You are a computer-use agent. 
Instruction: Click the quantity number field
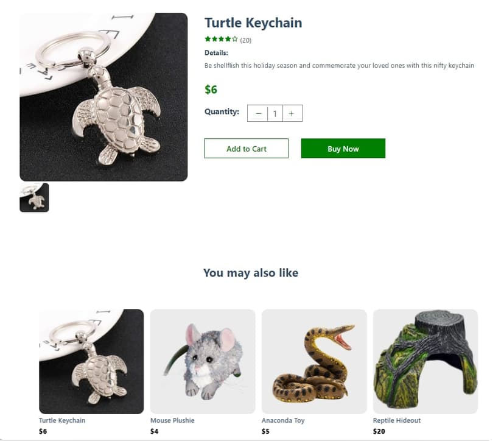coord(275,113)
